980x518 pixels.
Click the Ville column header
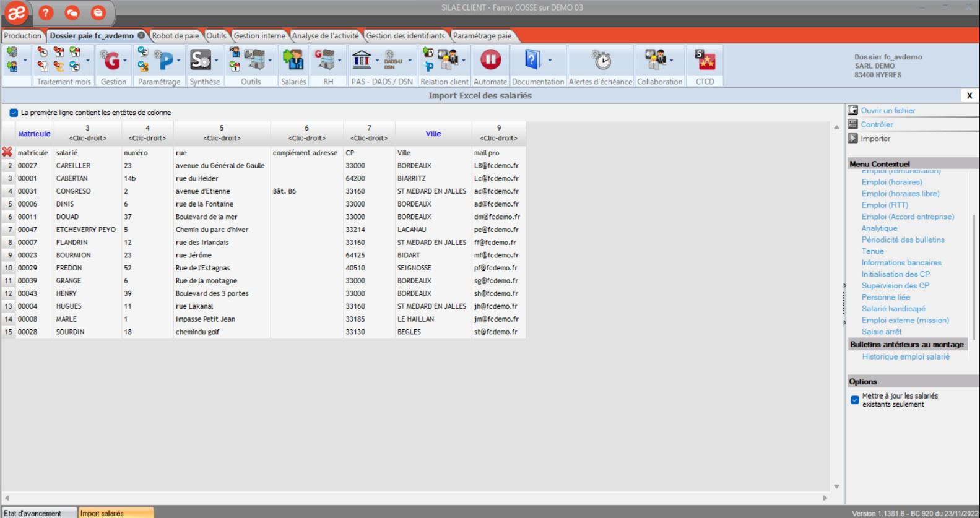click(433, 134)
